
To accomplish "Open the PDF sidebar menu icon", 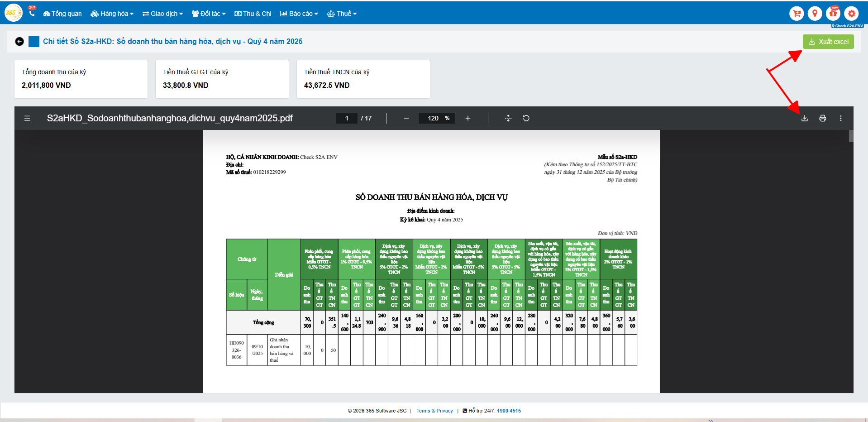I will (27, 118).
